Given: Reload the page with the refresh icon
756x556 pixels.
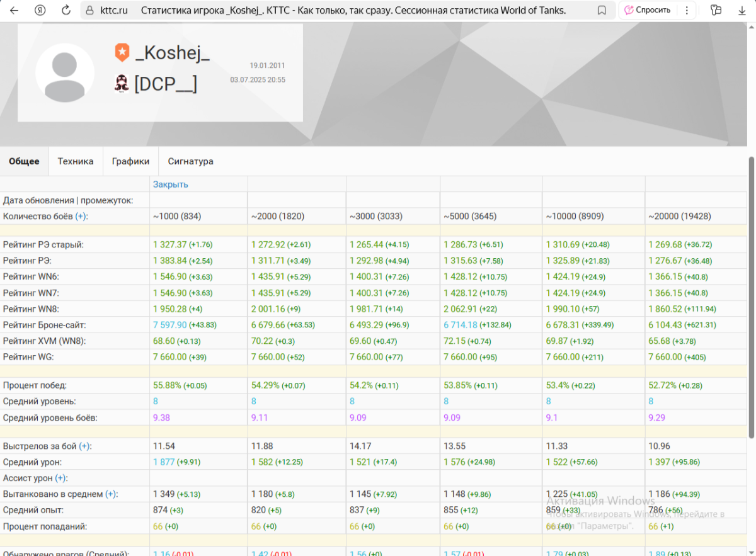Looking at the screenshot, I should click(x=66, y=10).
